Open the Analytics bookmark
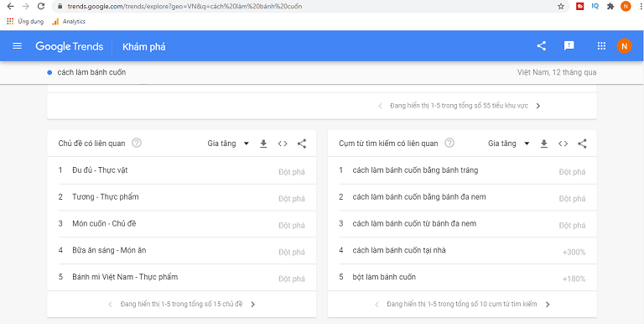 coord(69,22)
